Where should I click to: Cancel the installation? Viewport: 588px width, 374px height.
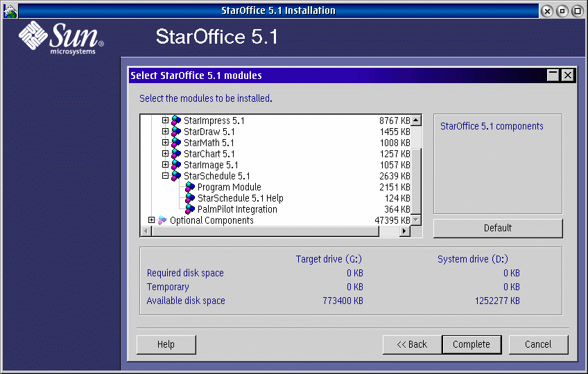coord(538,344)
